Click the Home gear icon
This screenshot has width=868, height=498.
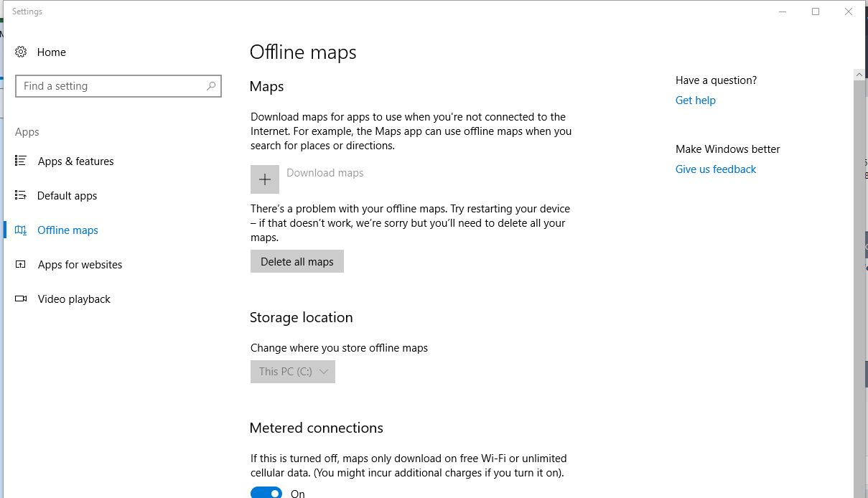click(21, 52)
